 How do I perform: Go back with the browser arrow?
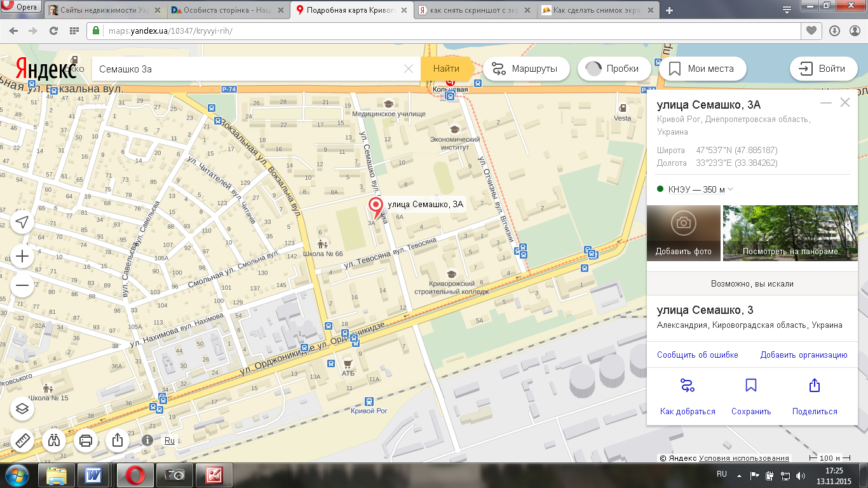coord(13,30)
